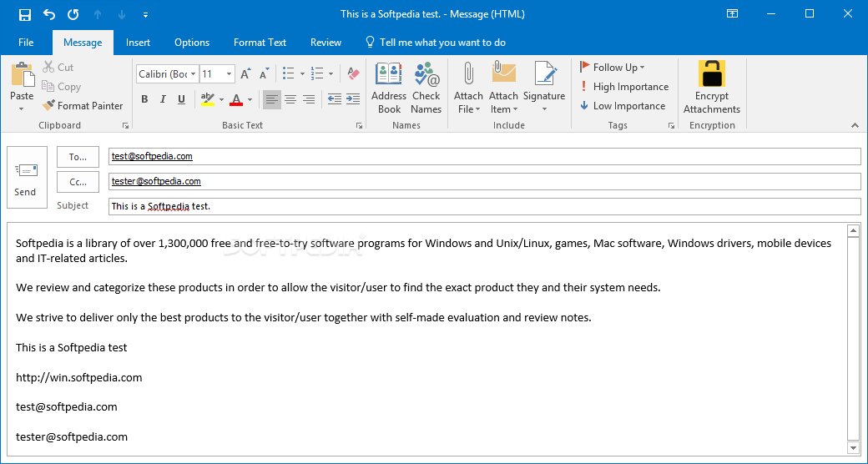This screenshot has height=464, width=868.
Task: Apply numbered list formatting
Action: (317, 73)
